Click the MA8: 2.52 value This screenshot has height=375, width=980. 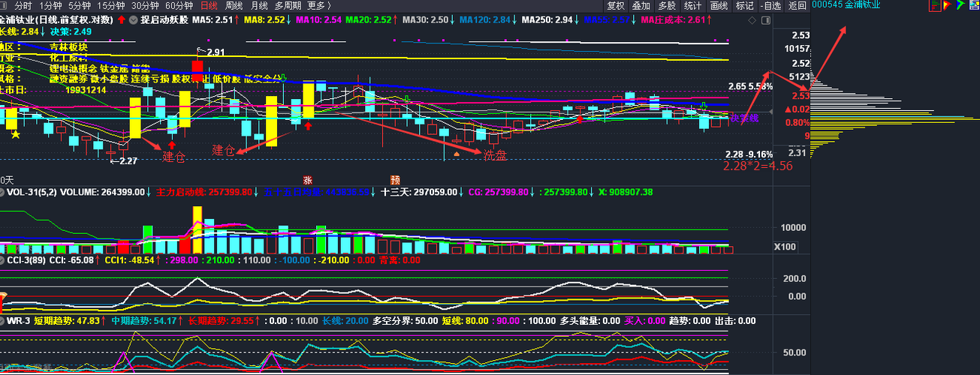(265, 19)
